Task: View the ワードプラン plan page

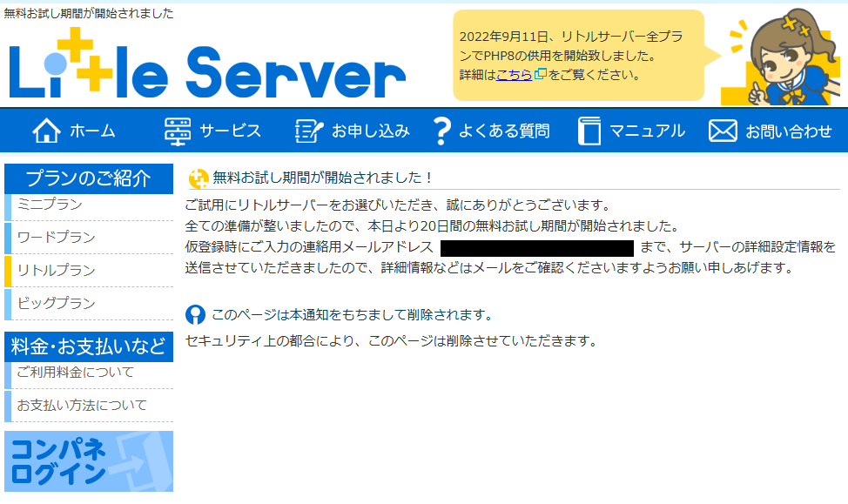Action: [x=57, y=238]
